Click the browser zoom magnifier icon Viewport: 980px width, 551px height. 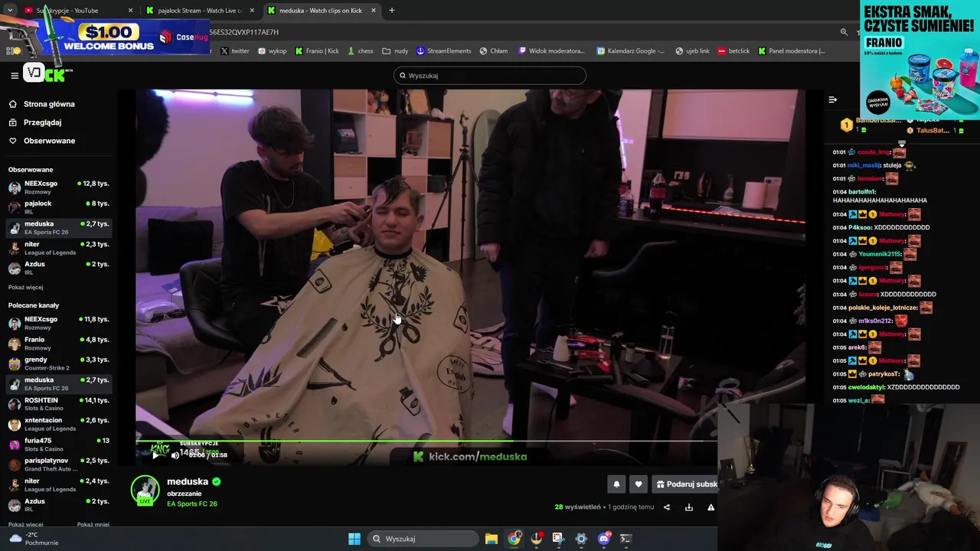(x=844, y=32)
